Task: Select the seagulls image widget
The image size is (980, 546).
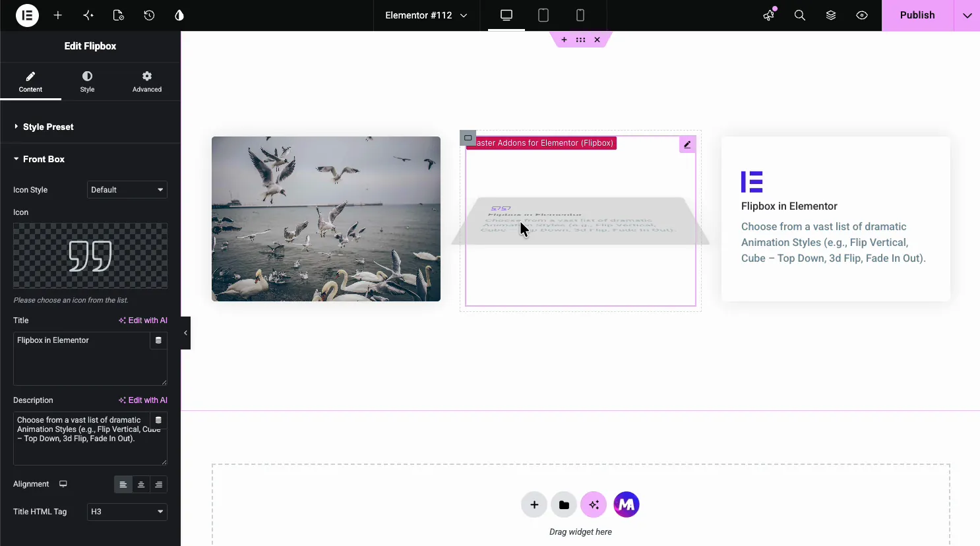Action: 326,219
